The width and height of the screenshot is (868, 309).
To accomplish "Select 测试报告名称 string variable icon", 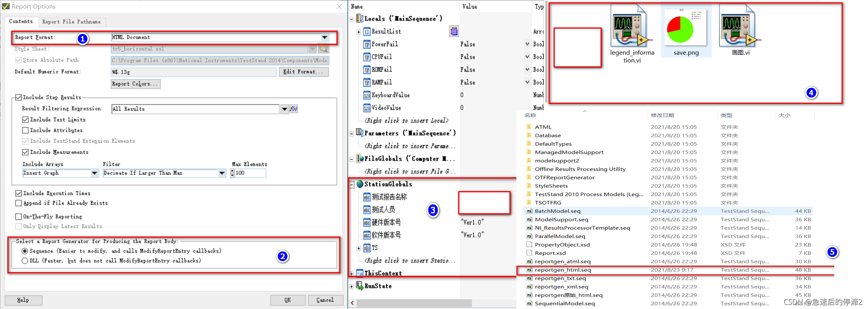I will pos(367,197).
